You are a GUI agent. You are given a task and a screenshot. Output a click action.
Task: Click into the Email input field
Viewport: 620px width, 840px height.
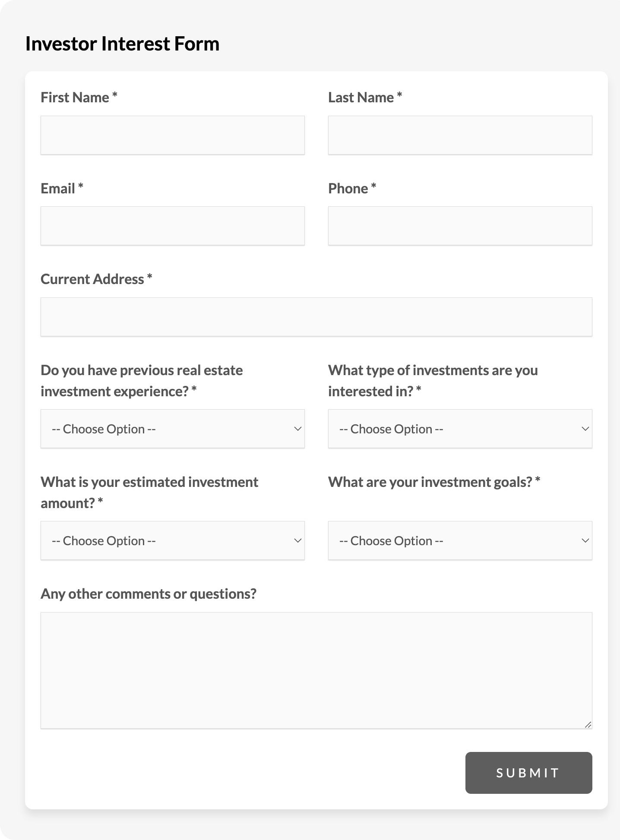click(172, 226)
